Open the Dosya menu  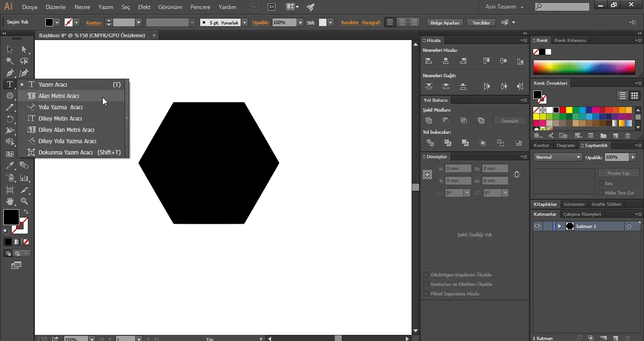tap(30, 7)
